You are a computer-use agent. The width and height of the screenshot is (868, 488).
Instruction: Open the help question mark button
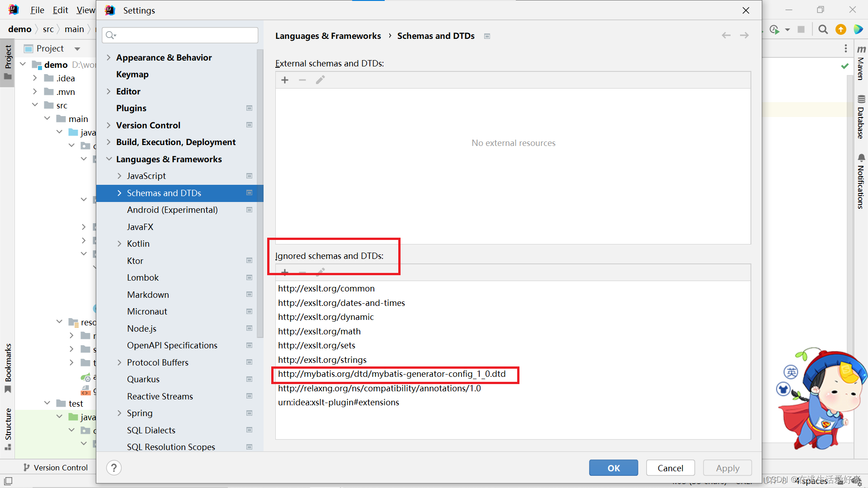click(113, 468)
